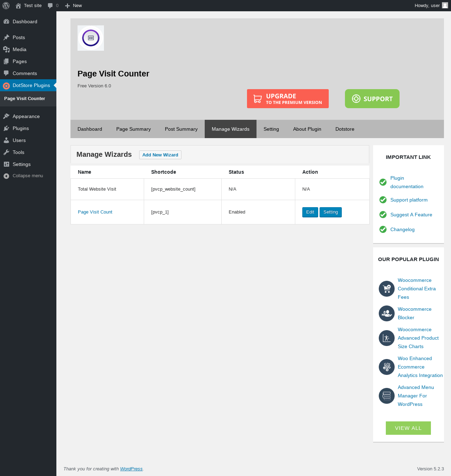The width and height of the screenshot is (451, 476).
Task: Open the Page Visit Count wizard link
Action: [x=95, y=212]
